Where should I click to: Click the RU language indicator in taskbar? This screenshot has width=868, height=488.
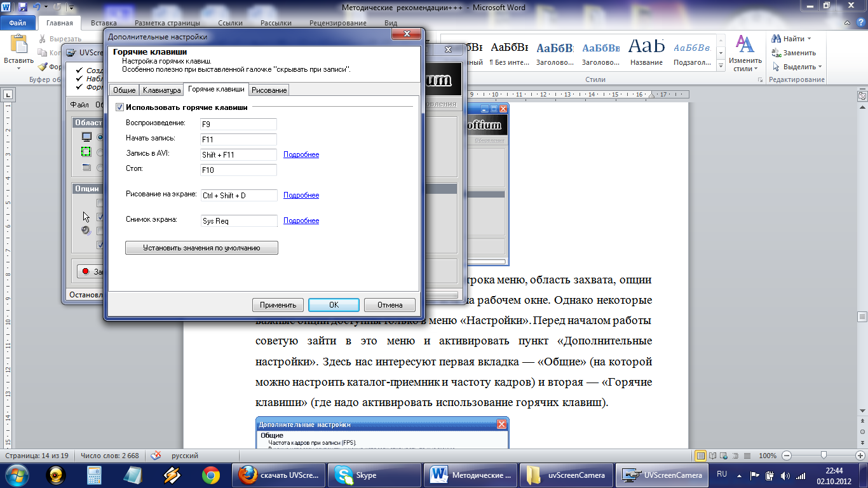pyautogui.click(x=722, y=474)
